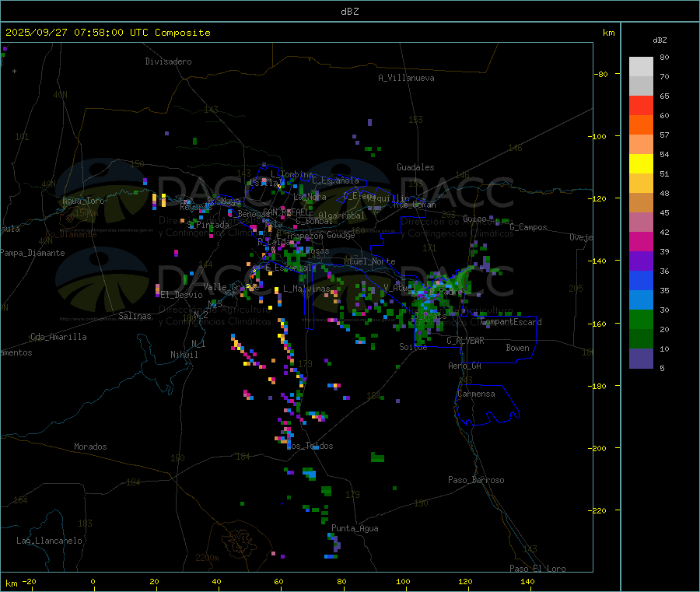Click the Cda_Amarilla label

point(58,337)
